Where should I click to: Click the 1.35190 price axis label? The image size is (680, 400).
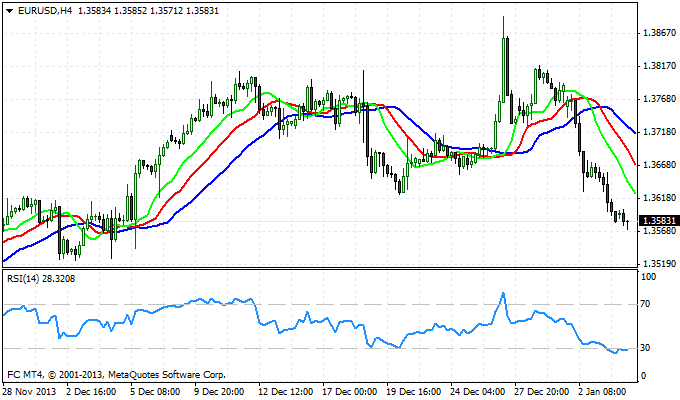660,263
